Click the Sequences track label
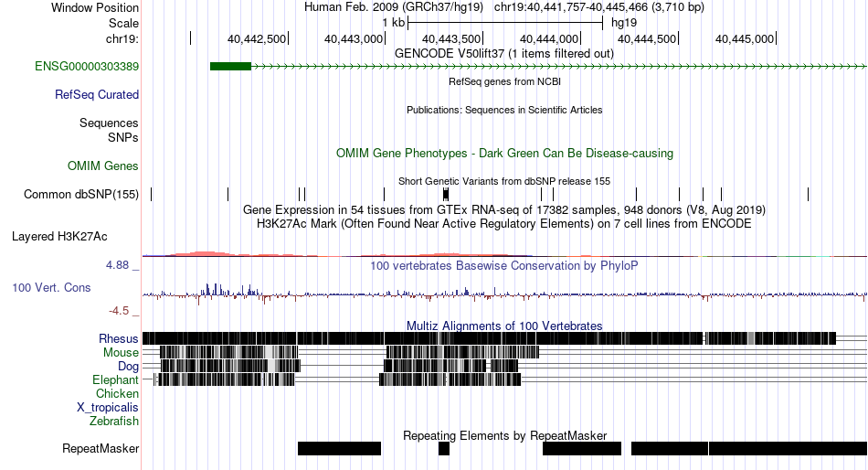This screenshot has width=868, height=470. click(109, 123)
